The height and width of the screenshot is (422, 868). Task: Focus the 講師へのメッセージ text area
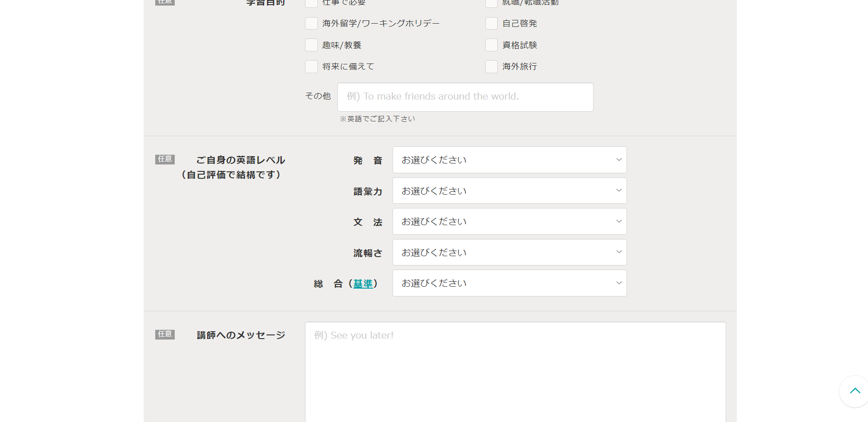click(x=515, y=371)
